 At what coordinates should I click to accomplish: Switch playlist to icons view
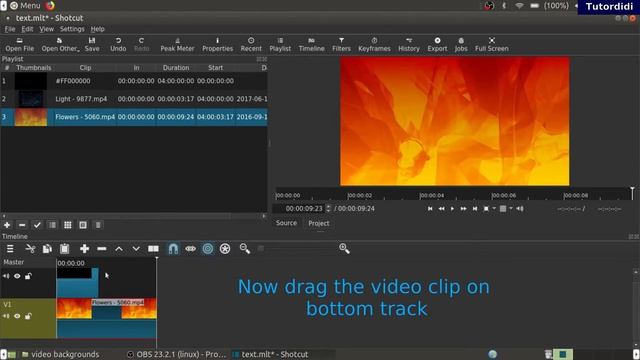83,225
